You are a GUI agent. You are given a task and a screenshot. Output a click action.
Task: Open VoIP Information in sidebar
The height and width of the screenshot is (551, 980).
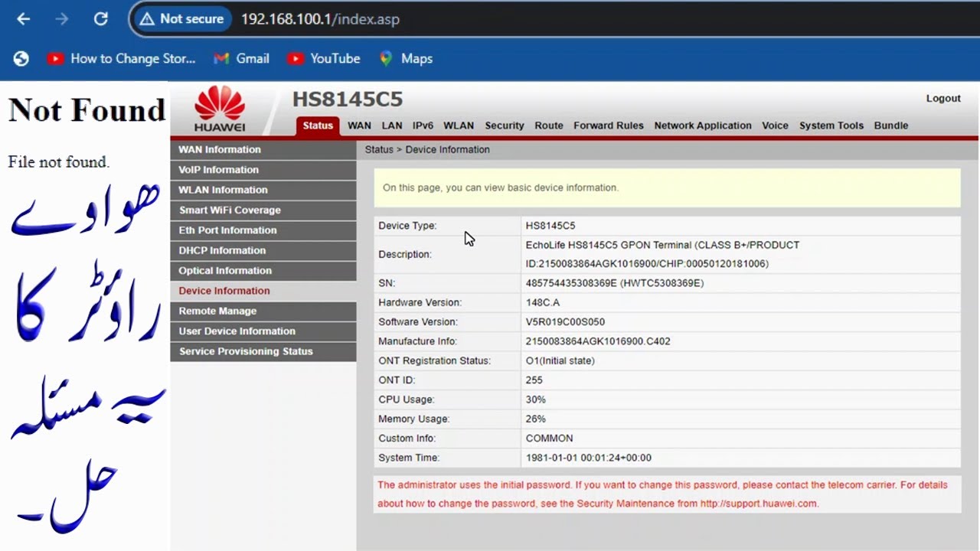263,170
